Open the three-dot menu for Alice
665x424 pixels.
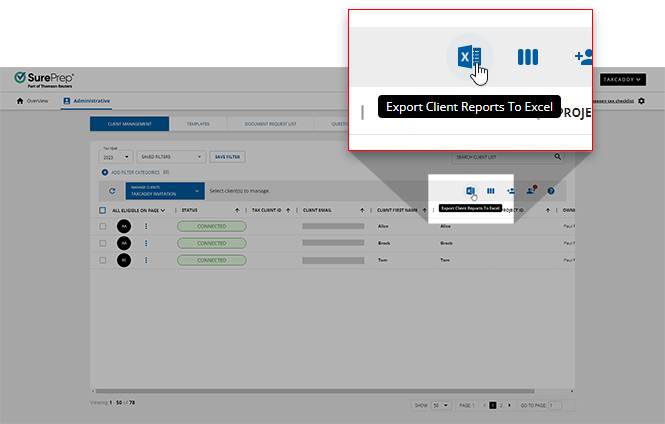pyautogui.click(x=146, y=226)
